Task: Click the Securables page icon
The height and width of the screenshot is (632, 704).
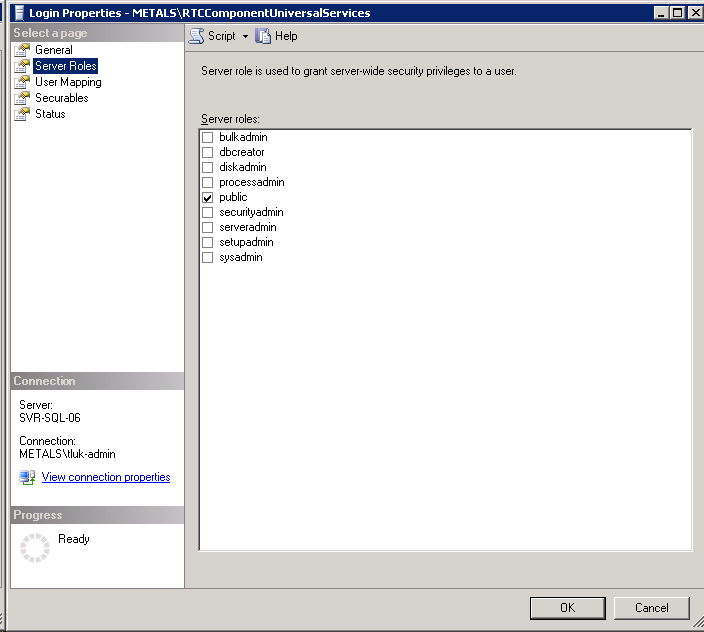Action: [22, 98]
